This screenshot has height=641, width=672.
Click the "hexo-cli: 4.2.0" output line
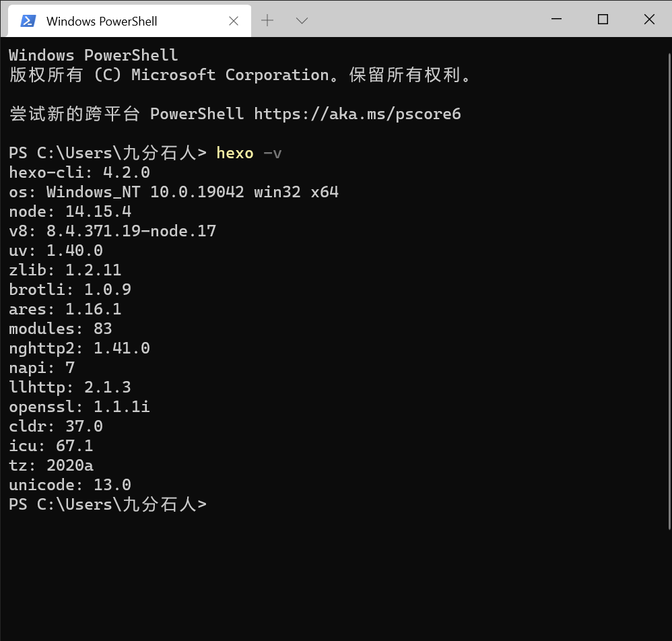79,173
